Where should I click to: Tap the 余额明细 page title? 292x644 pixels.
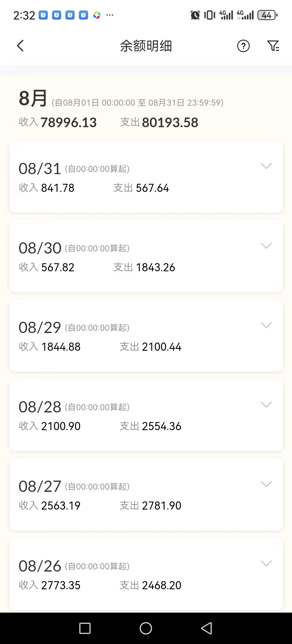tap(146, 46)
